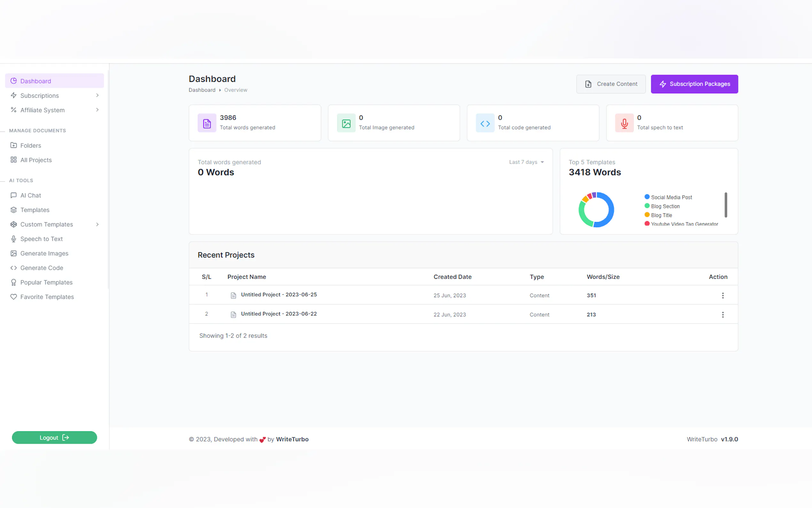
Task: Open Untitled Project - 2023-06-25 link
Action: [x=279, y=295]
